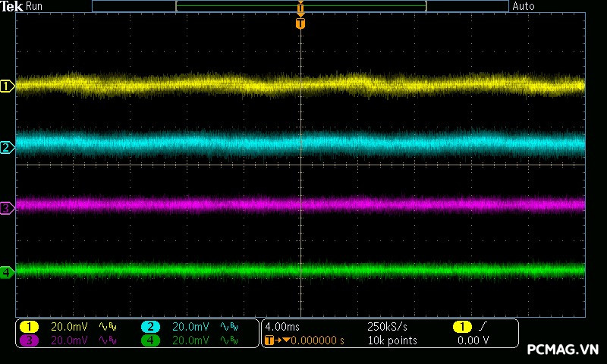Select the cyan channel 2 badge in readout
607x364 pixels.
click(150, 327)
